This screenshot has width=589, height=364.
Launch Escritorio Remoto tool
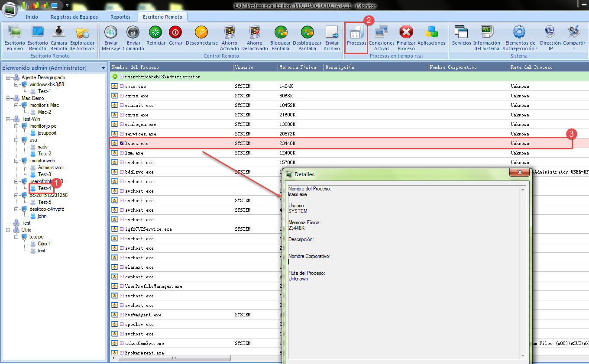point(38,39)
